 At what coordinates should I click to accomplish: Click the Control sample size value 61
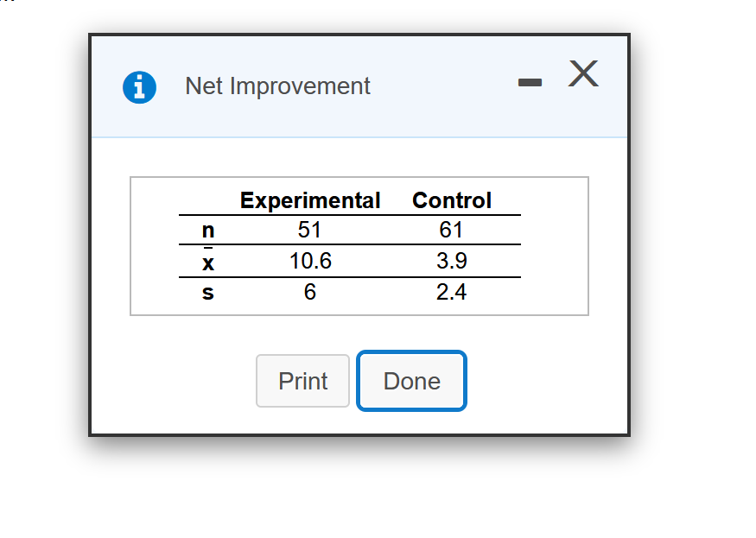[451, 230]
